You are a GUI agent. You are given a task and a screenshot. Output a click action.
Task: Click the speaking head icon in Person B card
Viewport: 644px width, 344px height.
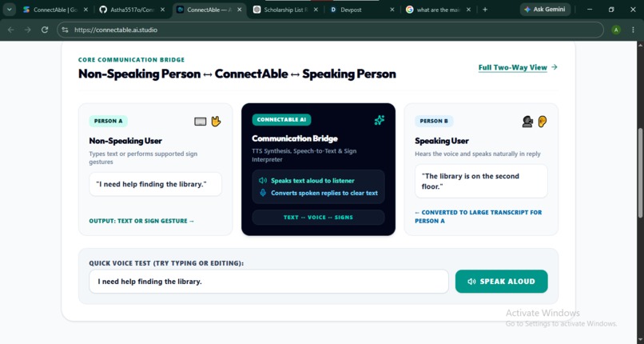coord(527,122)
